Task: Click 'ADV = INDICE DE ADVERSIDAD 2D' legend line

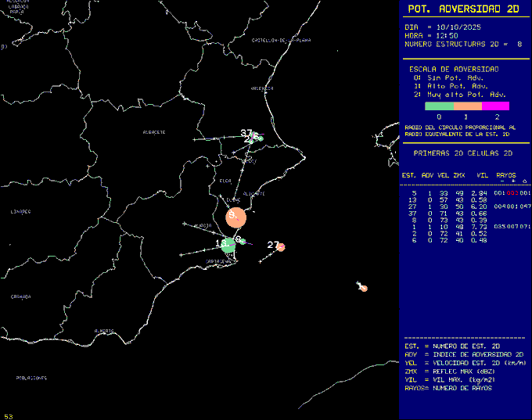Action: pyautogui.click(x=464, y=354)
